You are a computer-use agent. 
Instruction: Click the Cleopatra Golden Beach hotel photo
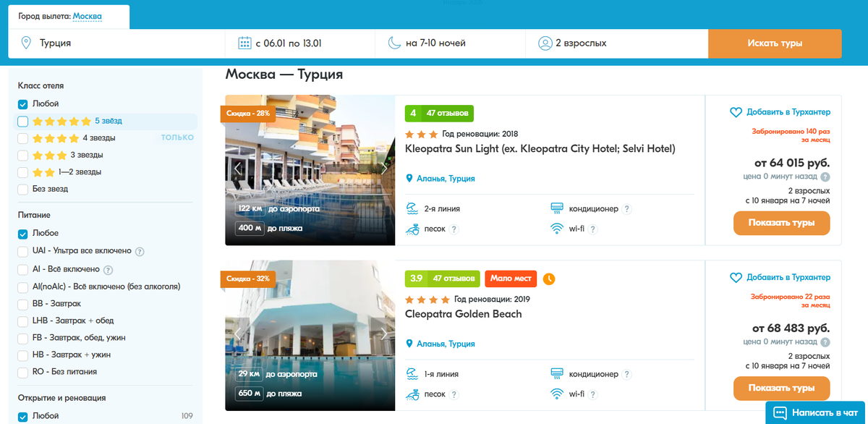[310, 336]
